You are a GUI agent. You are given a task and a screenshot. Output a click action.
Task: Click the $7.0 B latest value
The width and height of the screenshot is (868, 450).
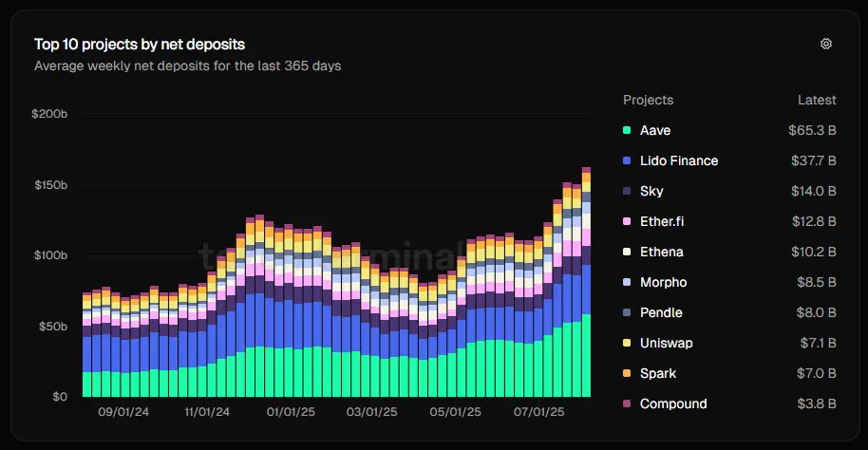817,374
